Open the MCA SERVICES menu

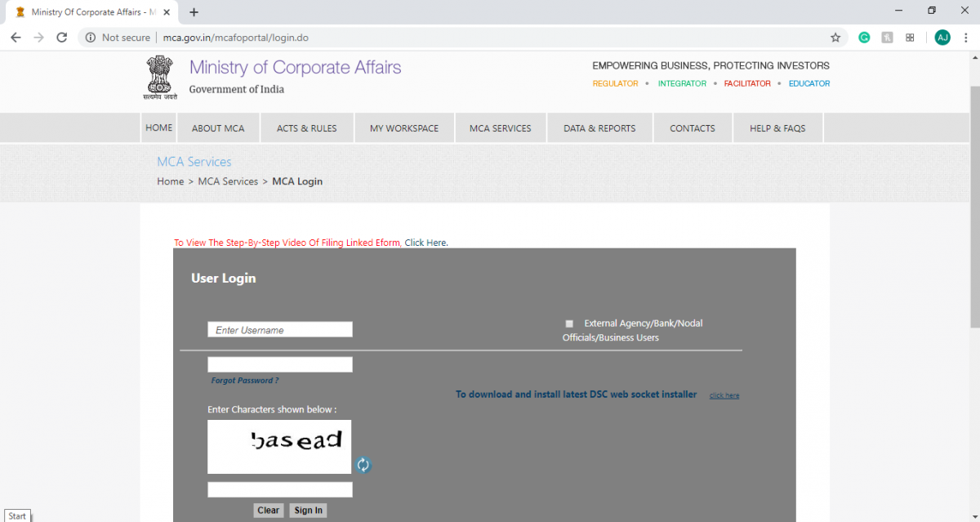[x=500, y=127]
